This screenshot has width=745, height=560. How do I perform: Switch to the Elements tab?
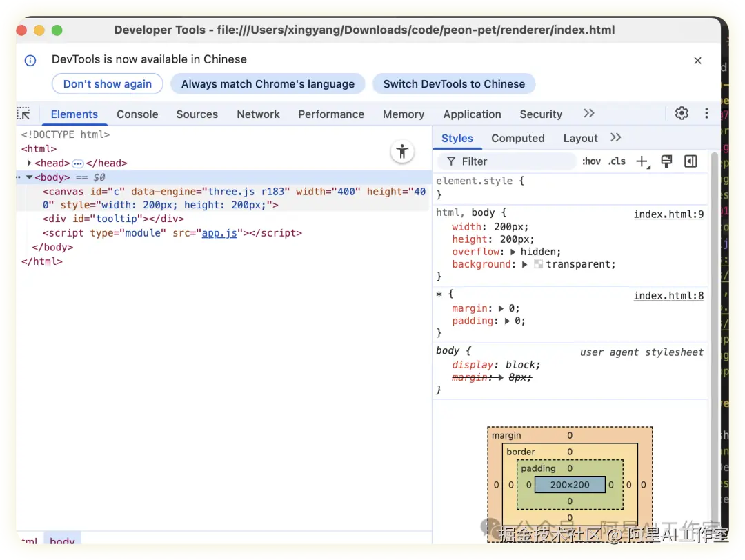point(74,114)
